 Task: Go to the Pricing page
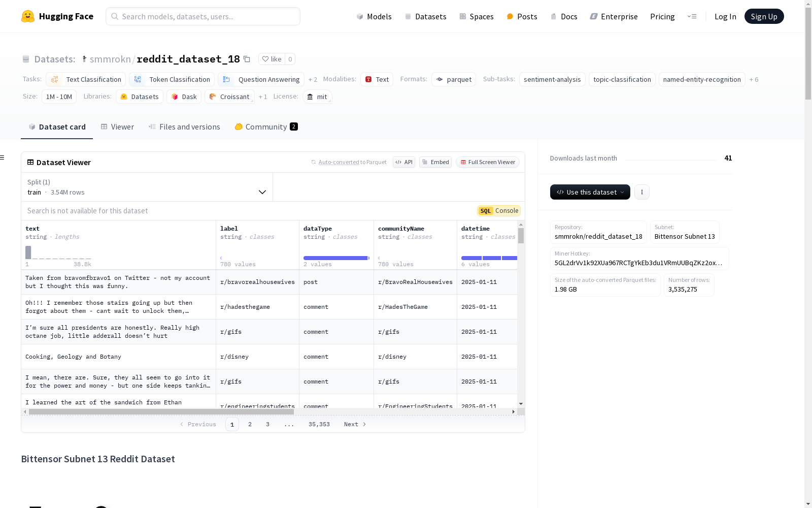[x=662, y=16]
